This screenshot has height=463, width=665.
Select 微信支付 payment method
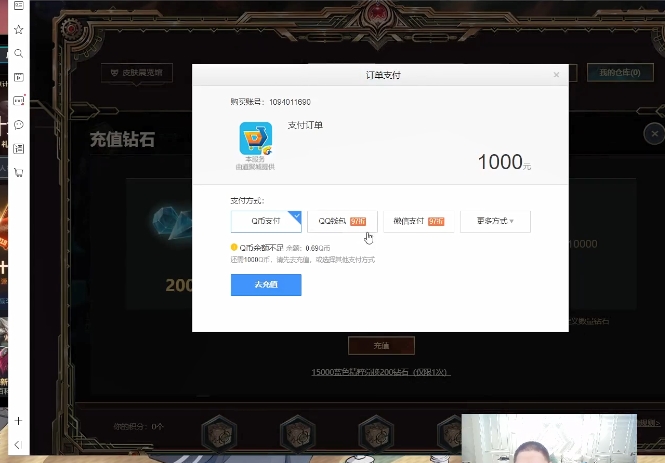click(419, 221)
